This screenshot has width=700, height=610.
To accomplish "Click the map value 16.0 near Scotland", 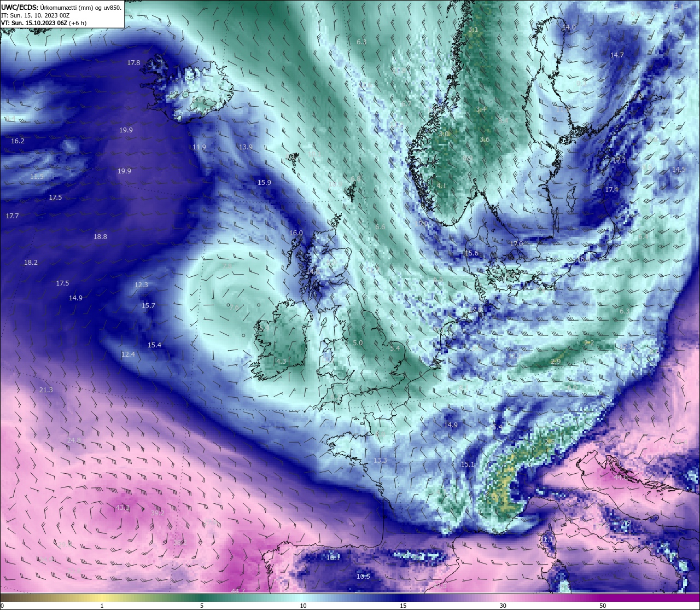I will click(296, 233).
